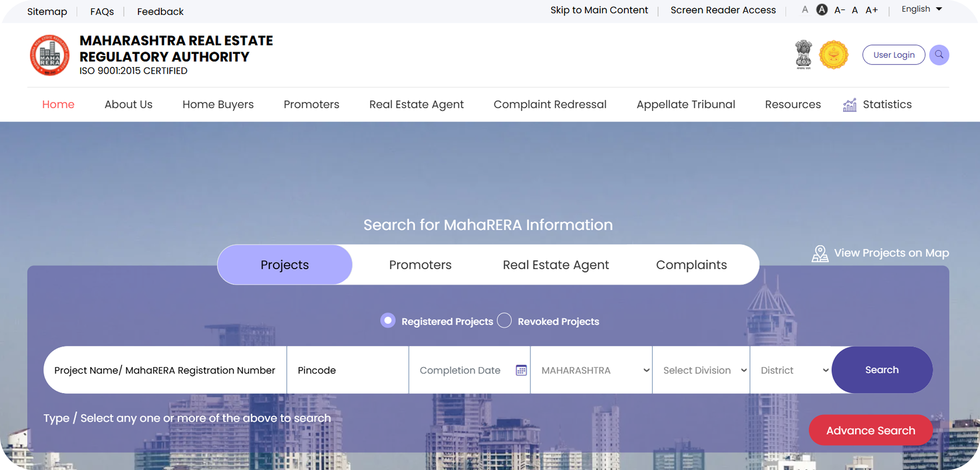The image size is (980, 470).
Task: Click the calendar icon in Completion Date field
Action: (521, 370)
